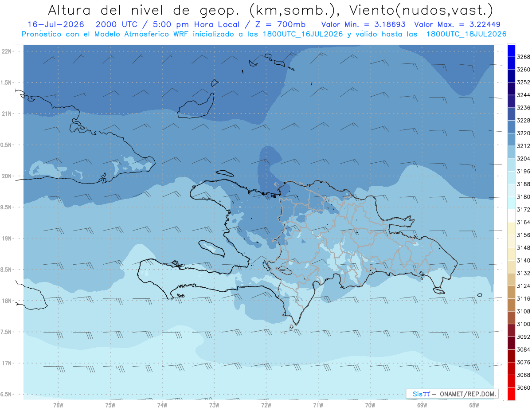The image size is (532, 411).
Task: Click the legend value "3204"
Action: pyautogui.click(x=524, y=159)
